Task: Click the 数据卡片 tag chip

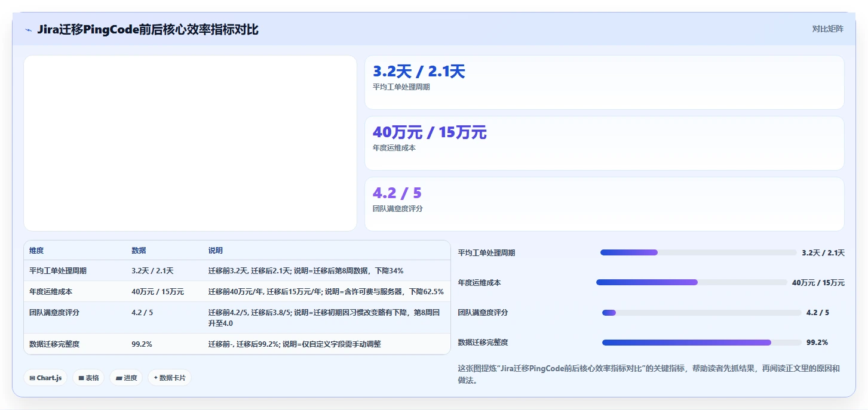Action: click(x=170, y=378)
